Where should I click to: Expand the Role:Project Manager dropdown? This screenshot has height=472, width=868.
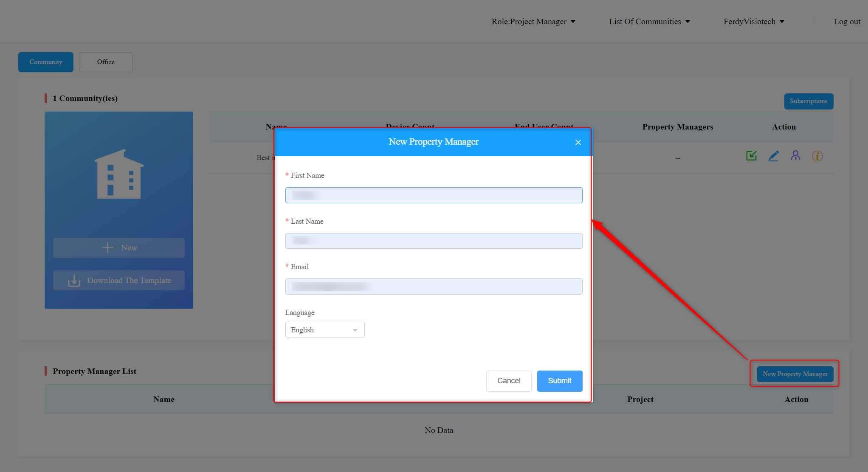pyautogui.click(x=533, y=21)
